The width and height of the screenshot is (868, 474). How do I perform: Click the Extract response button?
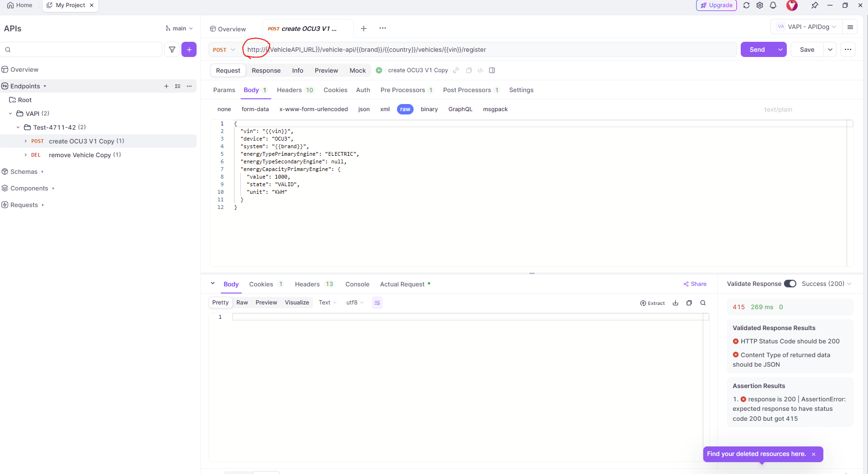click(652, 303)
